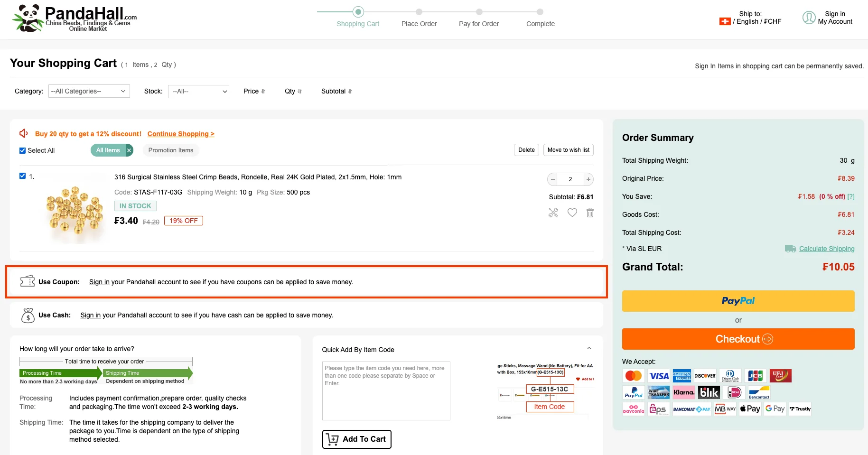Close the All Items filter with X
868x455 pixels.
point(129,150)
